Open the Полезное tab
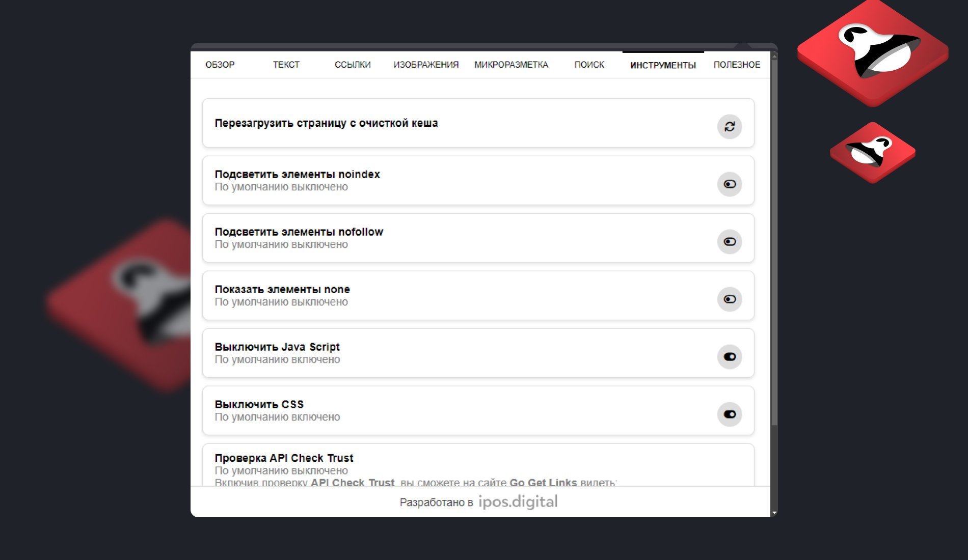 737,65
